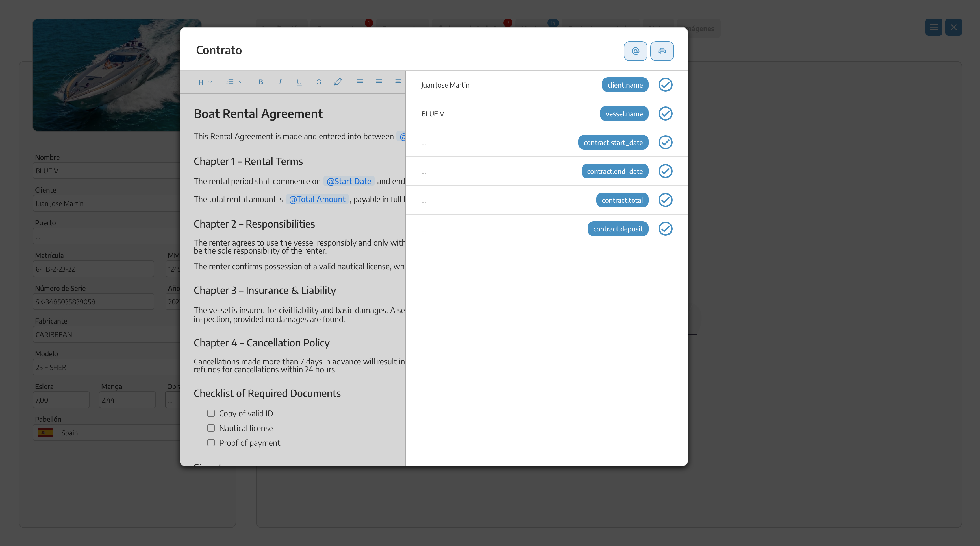Toggle underline formatting in editor toolbar

point(299,82)
